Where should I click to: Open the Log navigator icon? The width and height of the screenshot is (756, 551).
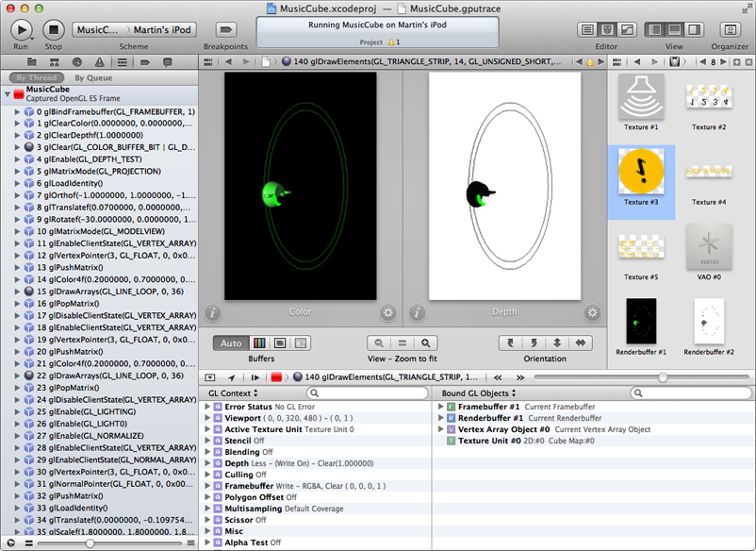pyautogui.click(x=167, y=62)
